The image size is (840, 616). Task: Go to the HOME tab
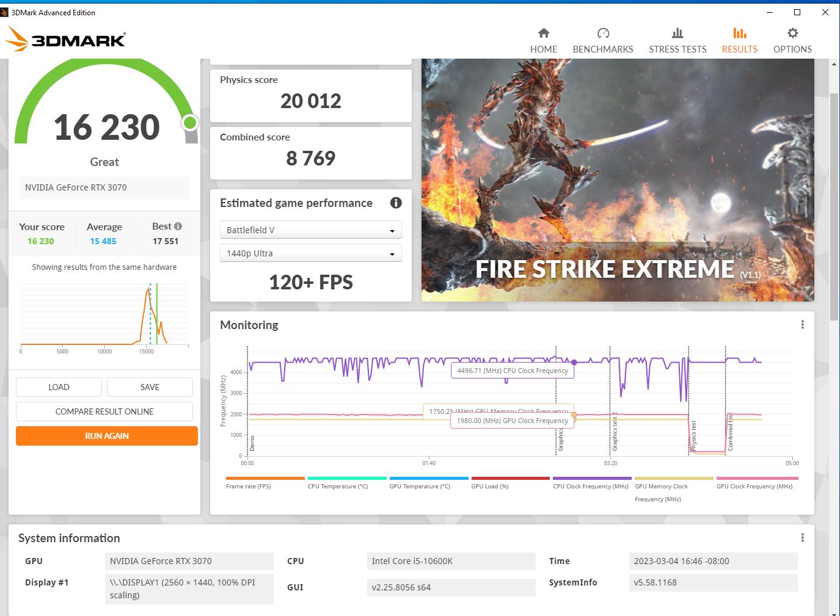[x=543, y=40]
